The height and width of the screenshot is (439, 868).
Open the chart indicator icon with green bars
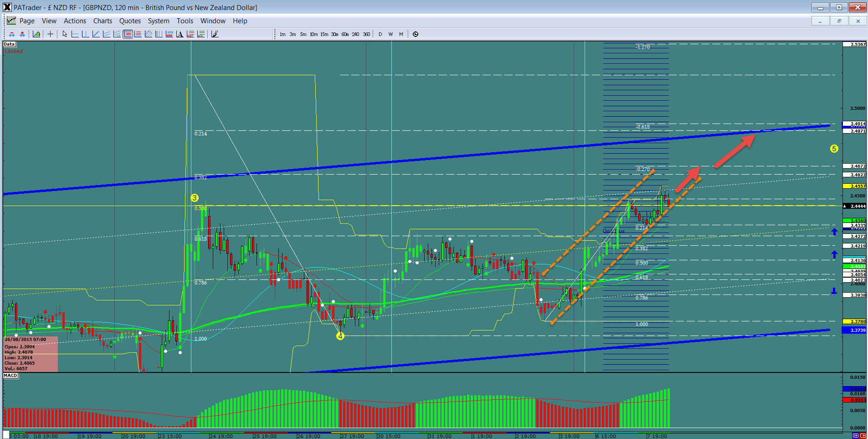point(36,34)
